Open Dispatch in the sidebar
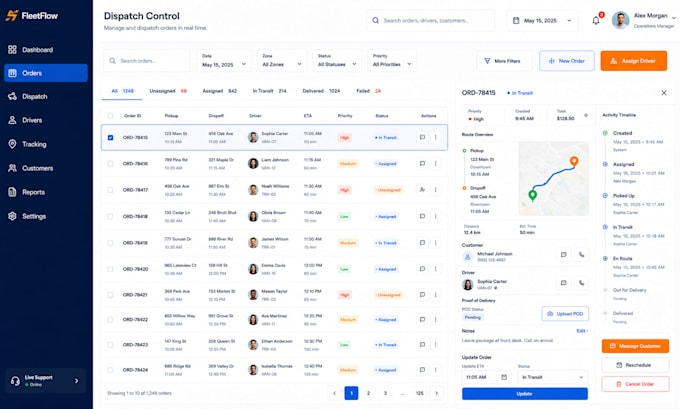Image resolution: width=680 pixels, height=409 pixels. coord(46,96)
